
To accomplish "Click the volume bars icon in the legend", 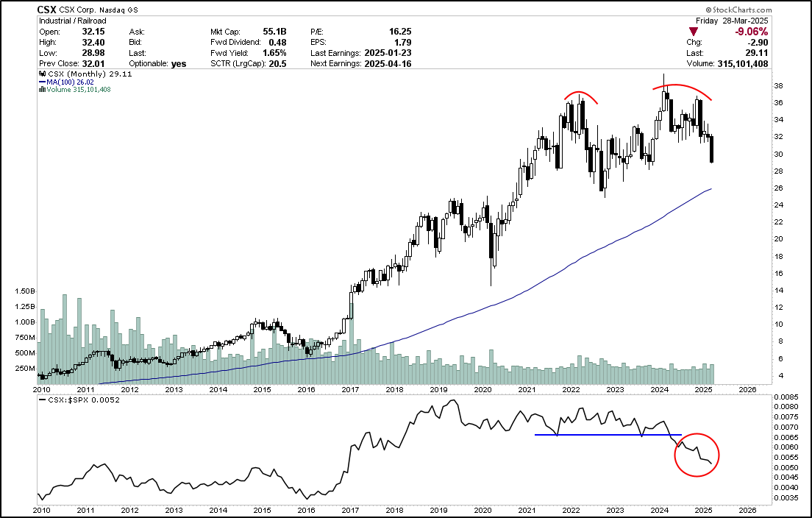I will pos(42,90).
